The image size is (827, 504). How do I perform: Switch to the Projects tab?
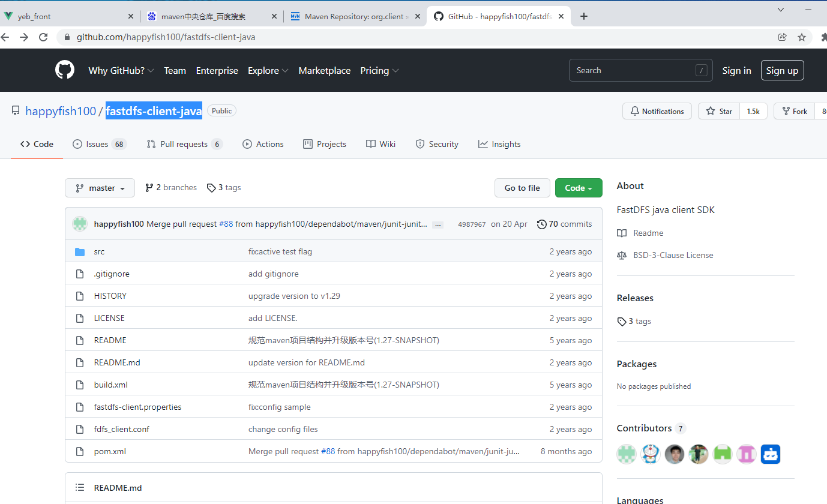[325, 145]
